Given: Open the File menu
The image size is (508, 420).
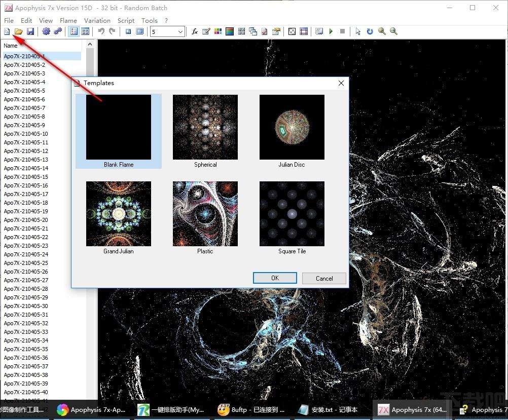Looking at the screenshot, I should coord(9,20).
